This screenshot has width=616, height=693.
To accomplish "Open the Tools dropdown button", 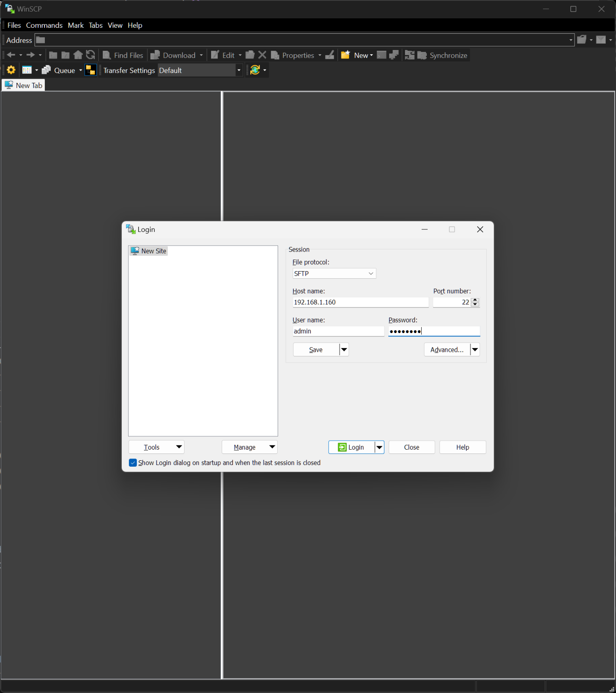I will 156,447.
